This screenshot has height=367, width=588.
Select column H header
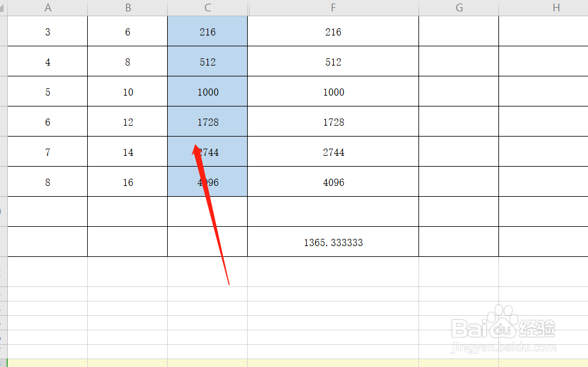coord(544,7)
